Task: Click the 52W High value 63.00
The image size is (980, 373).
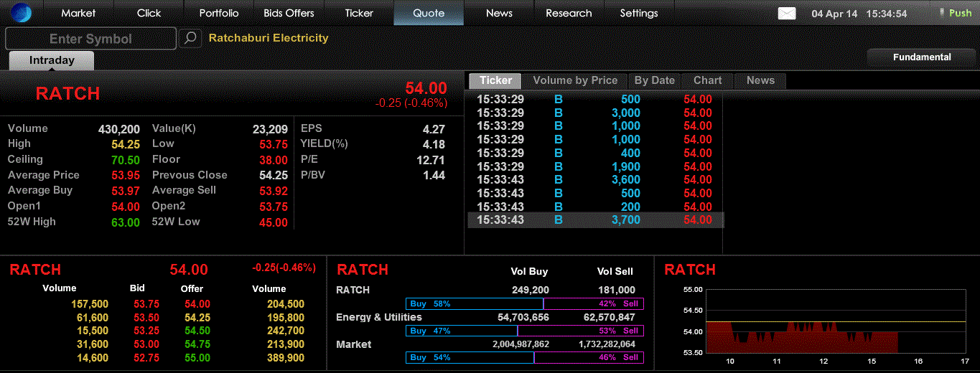Action: tap(126, 222)
